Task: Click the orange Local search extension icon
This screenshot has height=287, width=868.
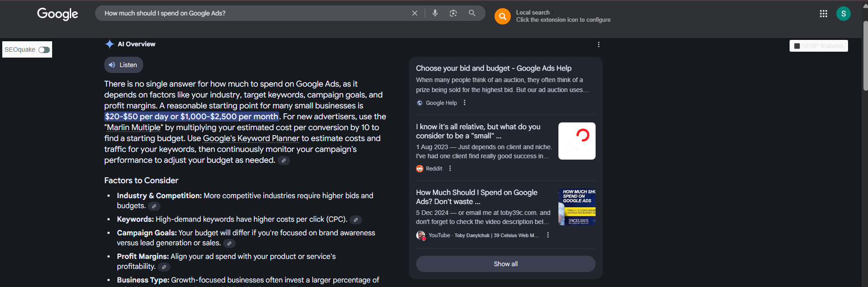Action: 503,16
